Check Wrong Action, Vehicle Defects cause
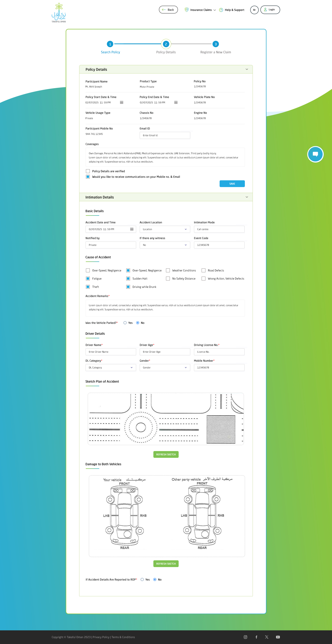Image resolution: width=332 pixels, height=644 pixels. (x=204, y=279)
